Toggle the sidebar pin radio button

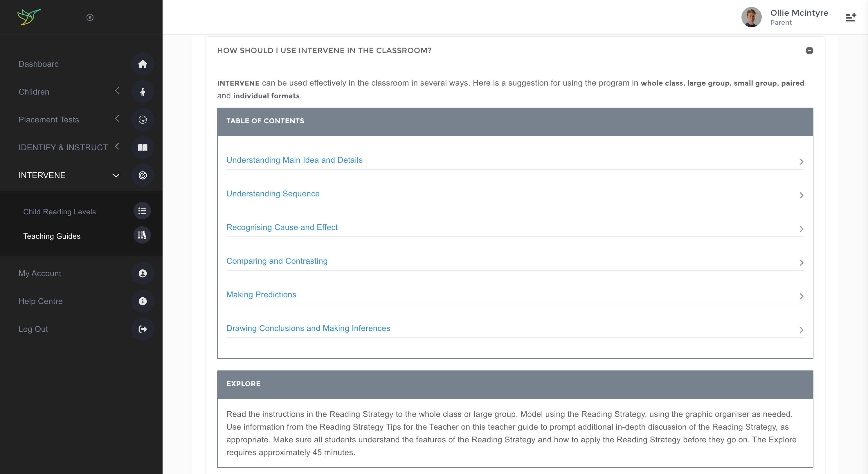tap(90, 17)
